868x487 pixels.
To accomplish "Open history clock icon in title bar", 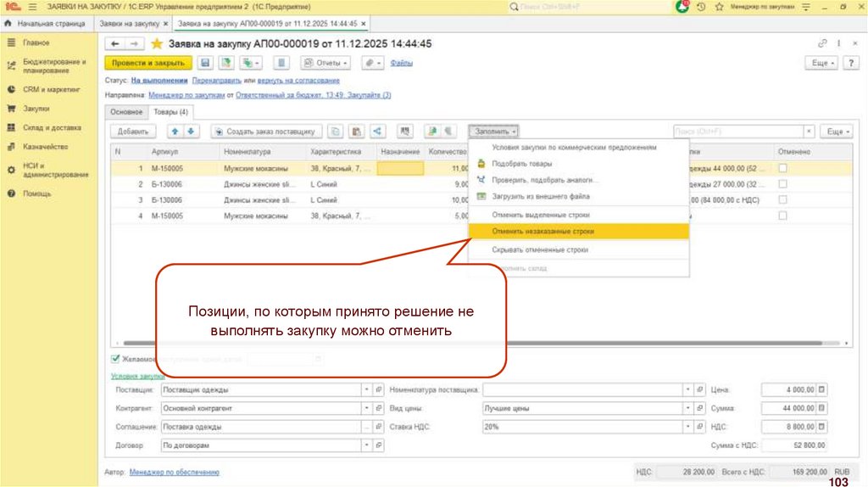I will click(701, 7).
